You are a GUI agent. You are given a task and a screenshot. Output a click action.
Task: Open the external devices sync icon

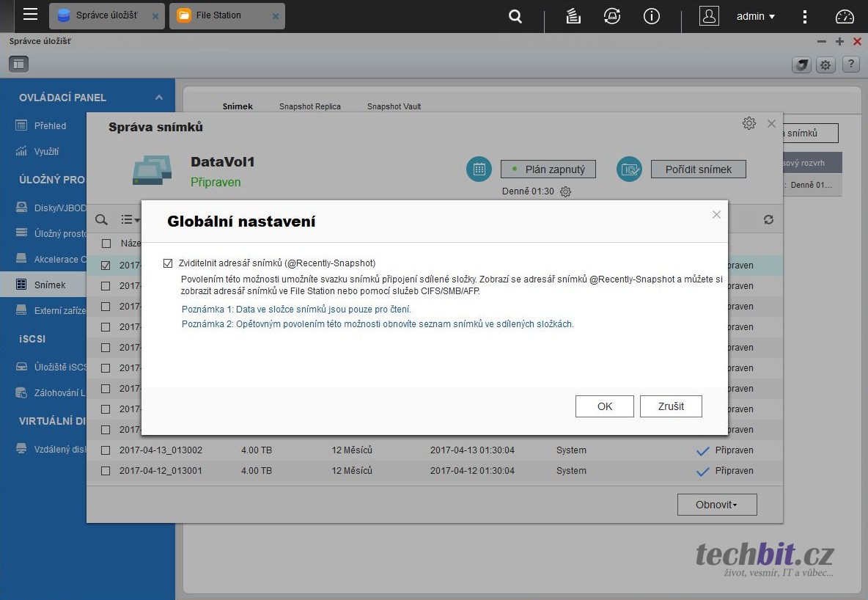(x=611, y=16)
